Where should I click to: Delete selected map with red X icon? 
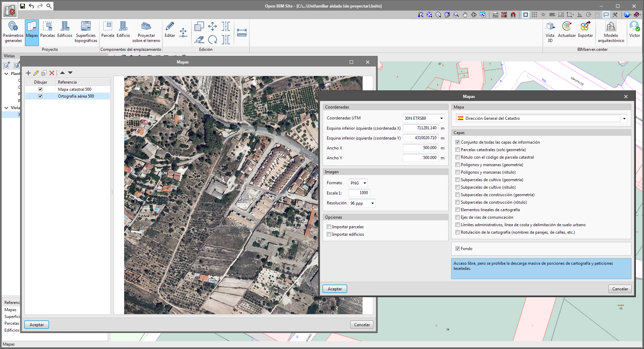[52, 73]
